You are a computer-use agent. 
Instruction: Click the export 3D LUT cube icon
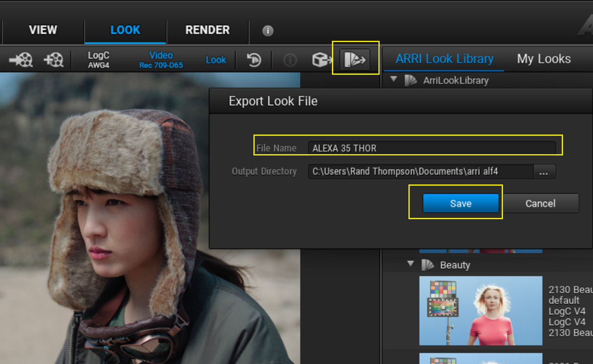322,60
